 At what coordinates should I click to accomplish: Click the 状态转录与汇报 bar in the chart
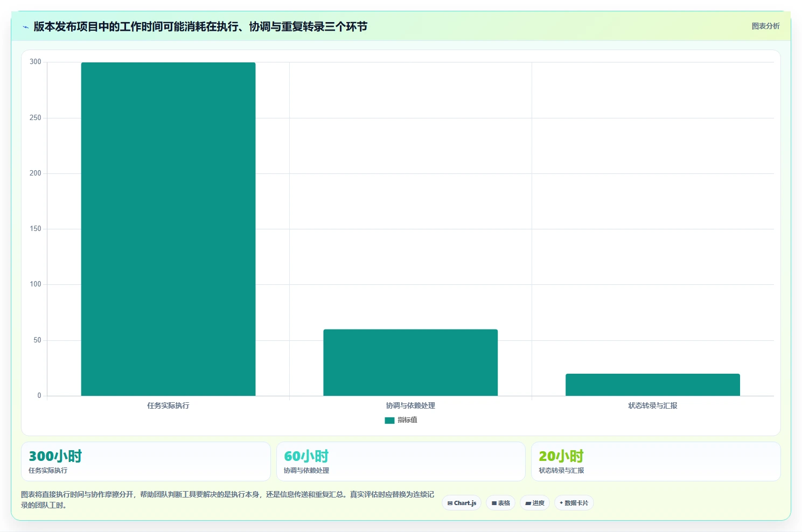coord(653,384)
